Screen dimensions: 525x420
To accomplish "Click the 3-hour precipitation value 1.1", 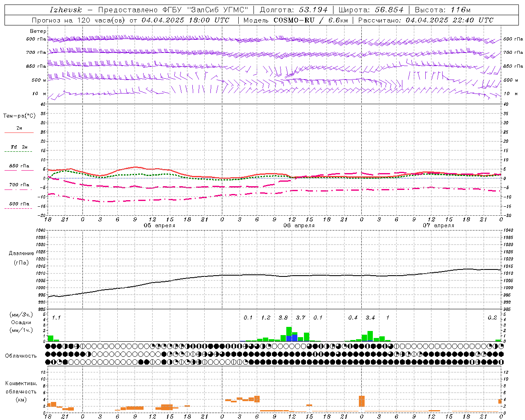I will coord(56,318).
